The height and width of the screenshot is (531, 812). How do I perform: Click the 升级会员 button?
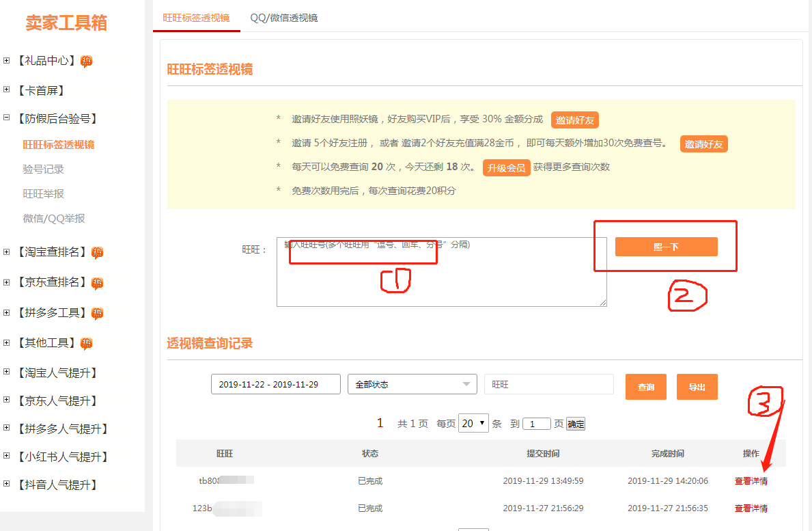pyautogui.click(x=507, y=168)
